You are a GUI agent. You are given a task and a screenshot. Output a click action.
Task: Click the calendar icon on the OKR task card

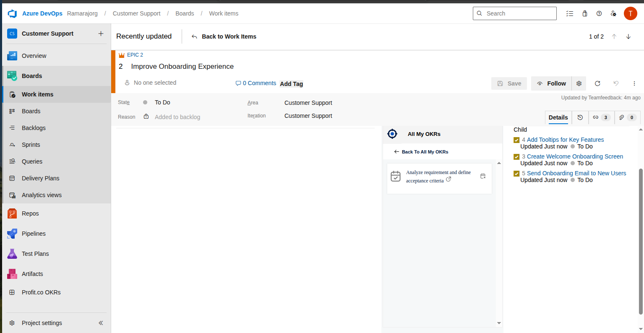(x=483, y=176)
